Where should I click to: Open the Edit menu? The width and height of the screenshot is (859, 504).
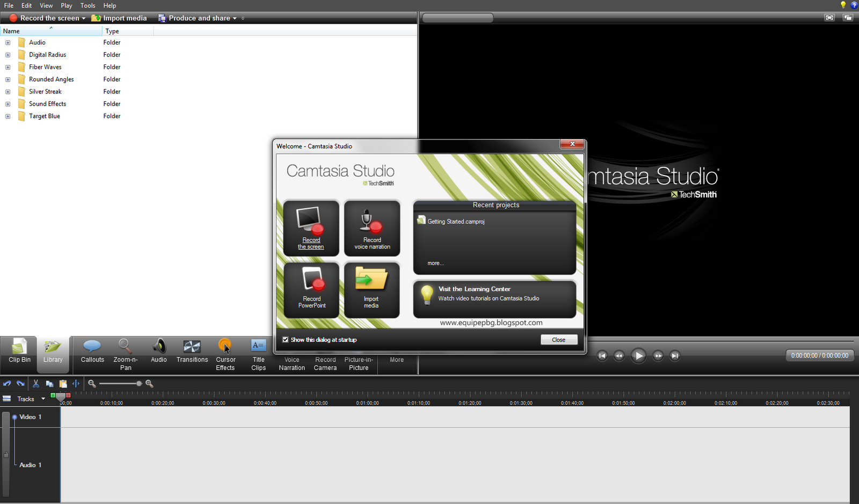pyautogui.click(x=26, y=5)
